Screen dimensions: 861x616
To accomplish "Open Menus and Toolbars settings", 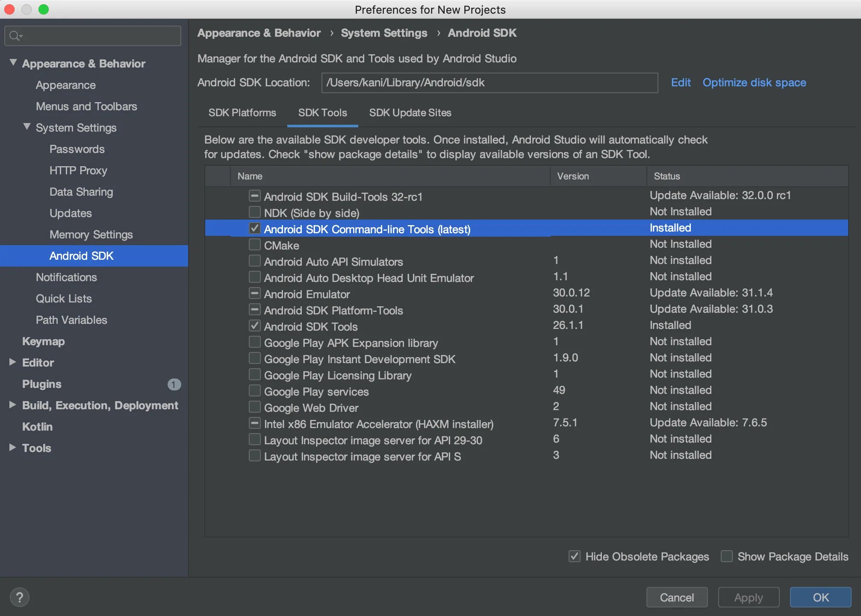I will click(86, 106).
